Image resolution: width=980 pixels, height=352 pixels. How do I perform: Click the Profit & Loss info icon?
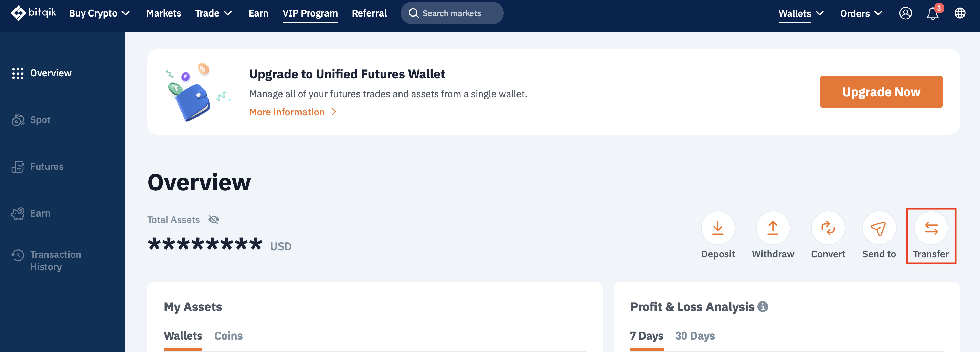click(763, 306)
